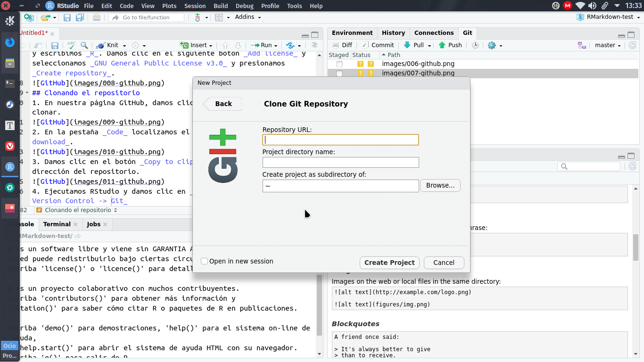Click the terminal icon in side dock
The height and width of the screenshot is (362, 644).
coord(10,83)
